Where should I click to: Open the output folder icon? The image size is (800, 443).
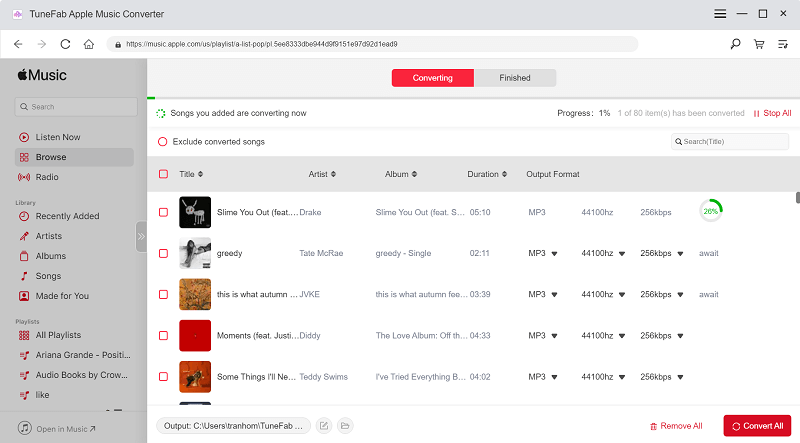(345, 426)
